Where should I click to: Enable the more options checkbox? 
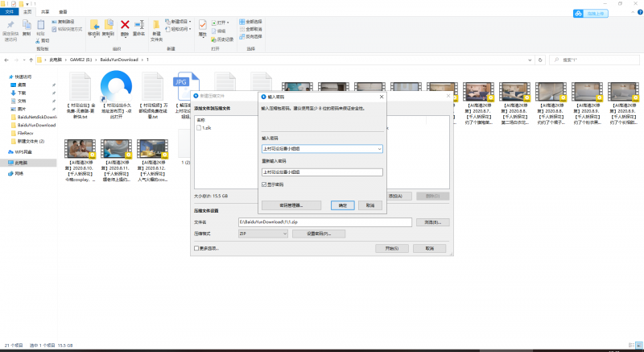tap(197, 248)
